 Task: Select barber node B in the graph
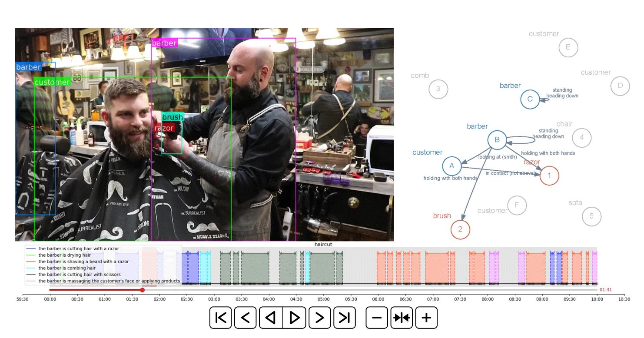pos(497,140)
